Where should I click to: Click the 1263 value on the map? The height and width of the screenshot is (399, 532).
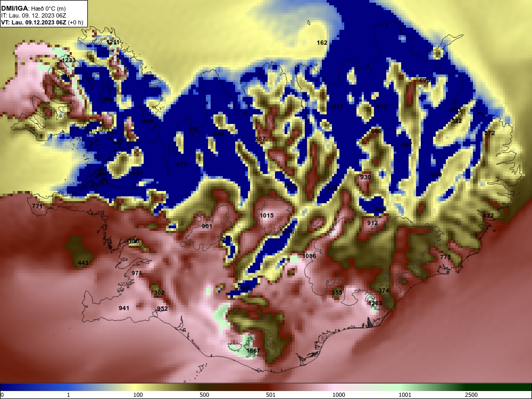(x=375, y=303)
